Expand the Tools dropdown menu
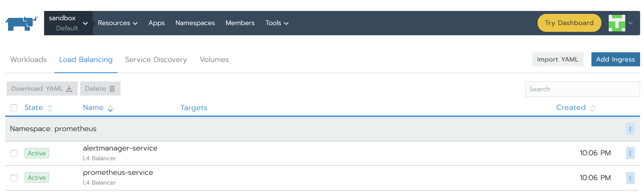Screen dimensions: 644x195 point(277,23)
